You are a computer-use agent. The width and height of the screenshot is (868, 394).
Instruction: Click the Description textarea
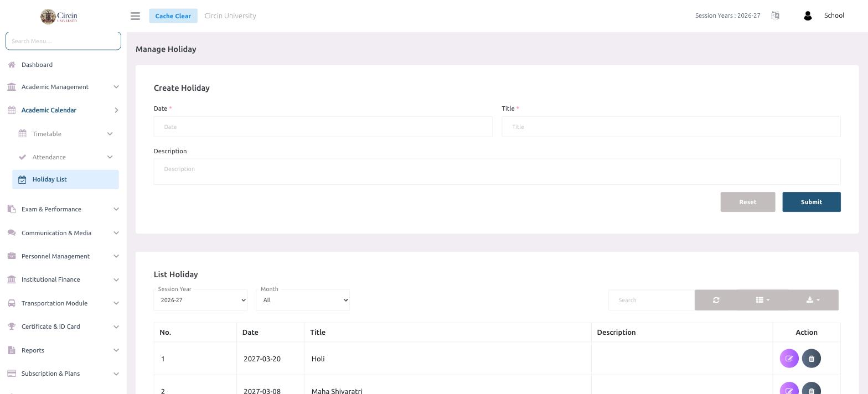497,172
